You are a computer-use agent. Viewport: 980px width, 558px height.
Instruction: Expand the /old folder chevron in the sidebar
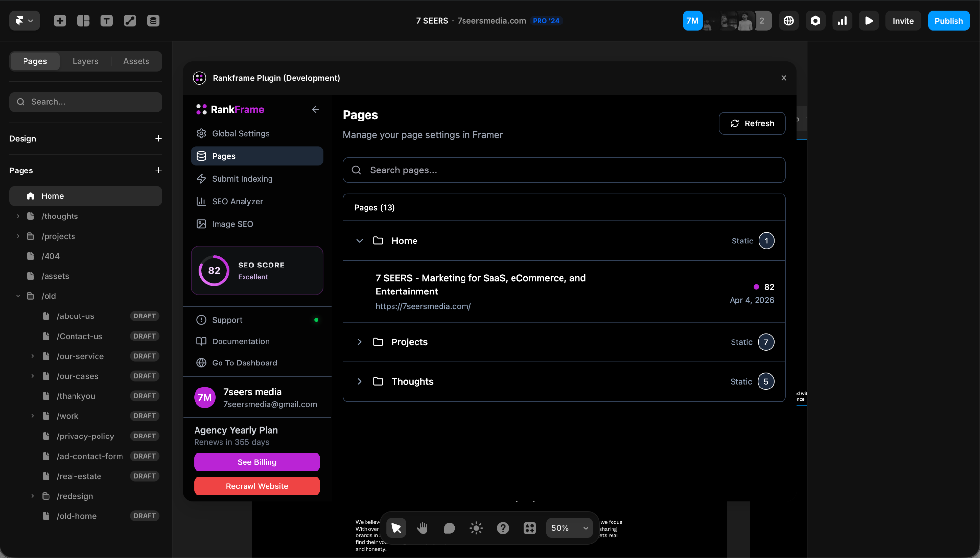(18, 296)
